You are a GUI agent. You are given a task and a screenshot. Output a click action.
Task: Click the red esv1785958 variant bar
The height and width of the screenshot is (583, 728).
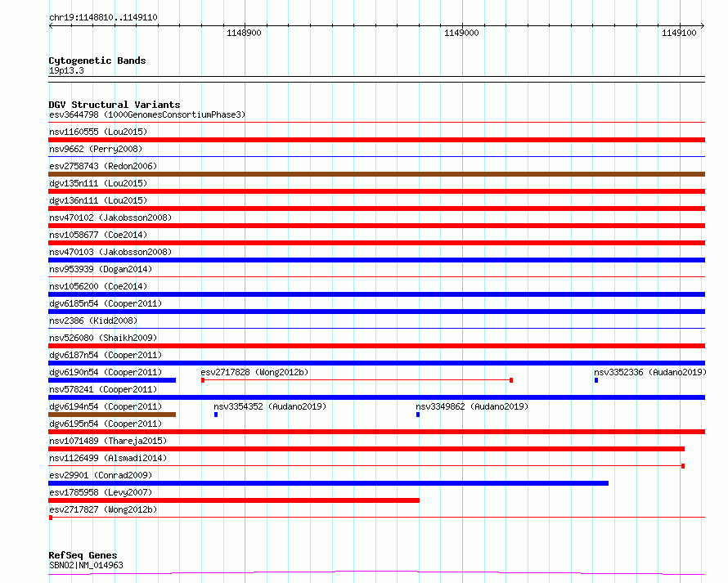click(234, 500)
